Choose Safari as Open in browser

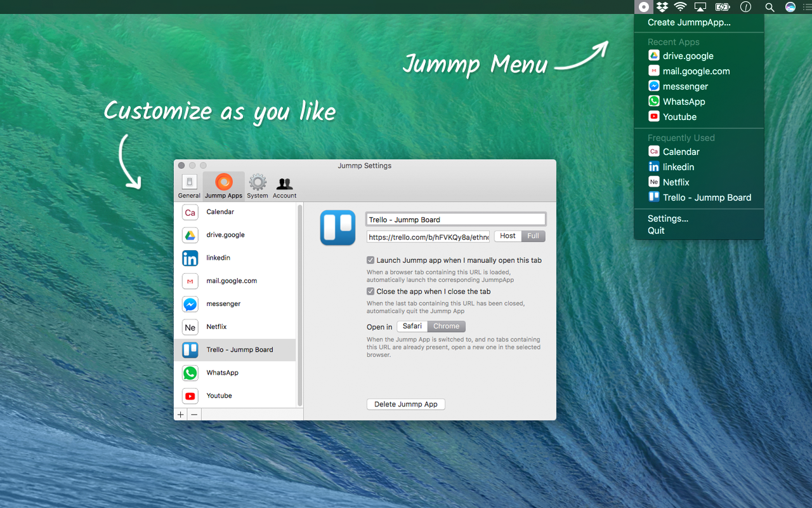(x=412, y=326)
